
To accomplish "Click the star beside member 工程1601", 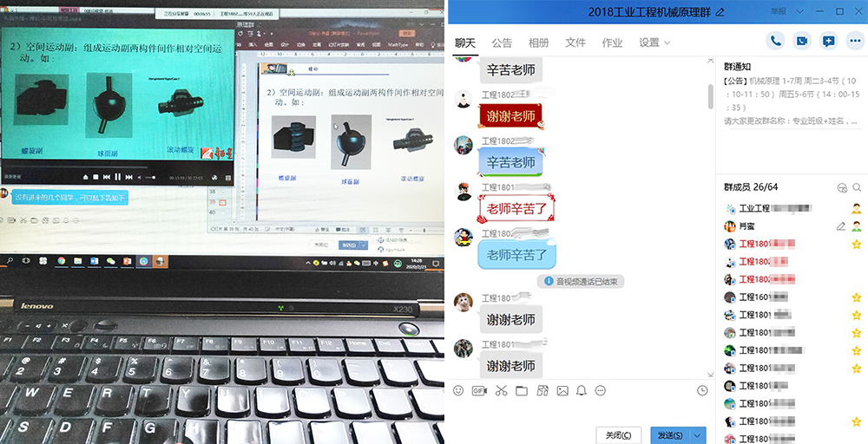I will [x=857, y=297].
